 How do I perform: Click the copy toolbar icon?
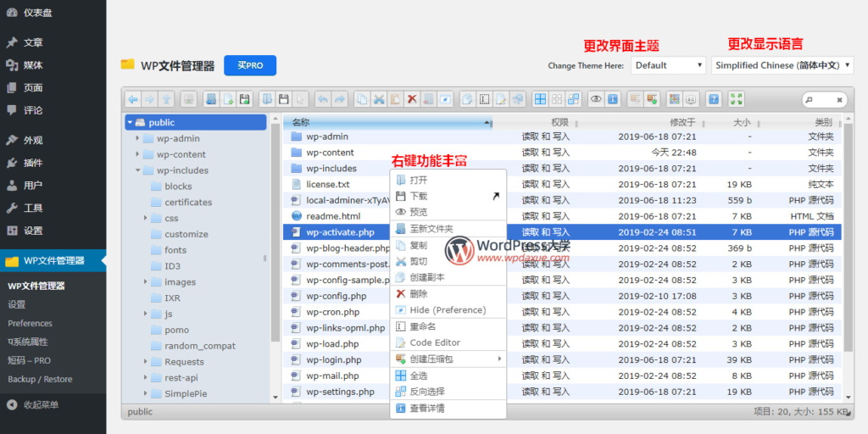[361, 99]
